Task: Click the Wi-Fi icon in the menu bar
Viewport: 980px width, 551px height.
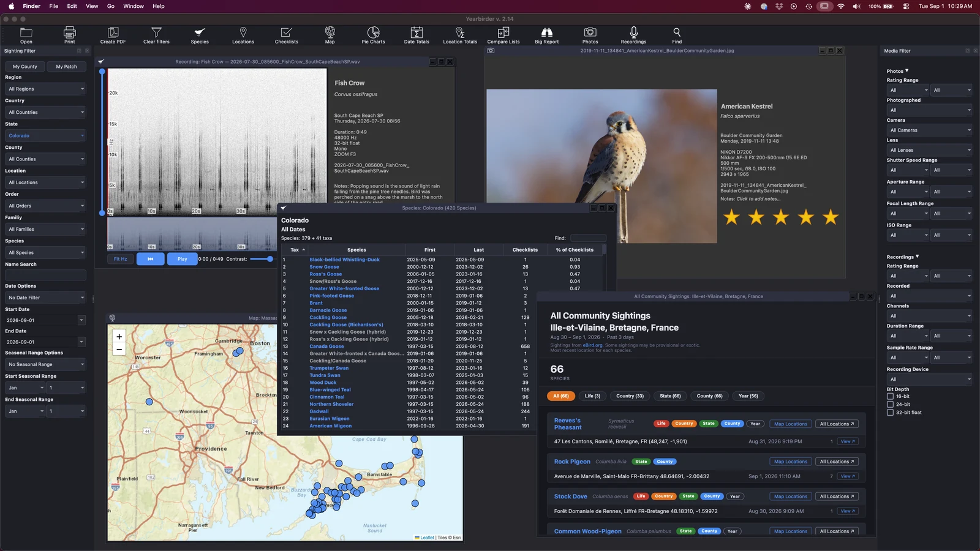Action: (841, 6)
